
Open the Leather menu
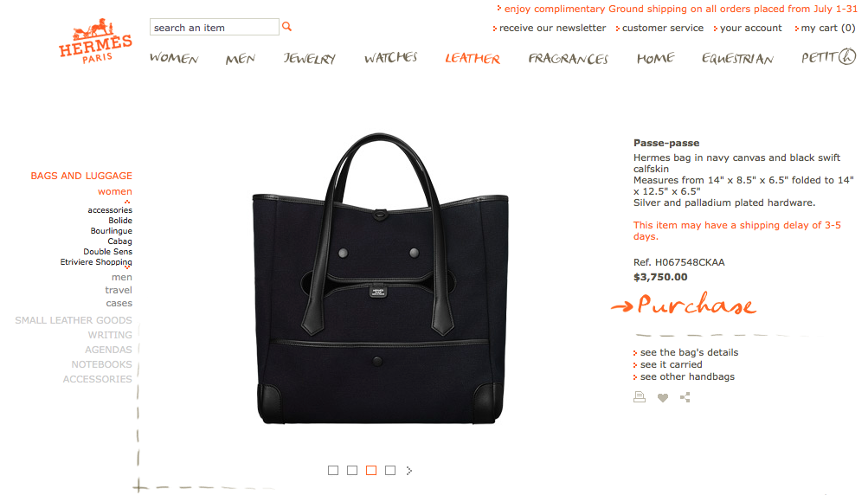(x=473, y=58)
